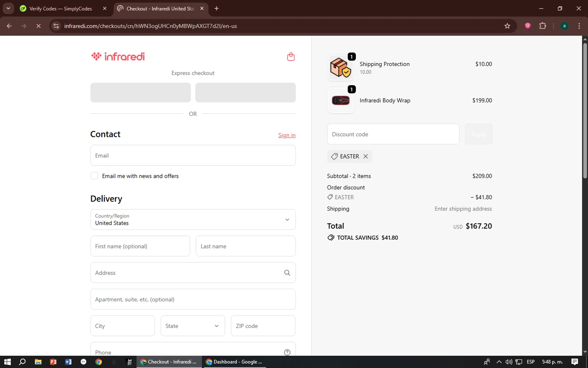
Task: Open the Chrome profile avatar
Action: point(564,26)
